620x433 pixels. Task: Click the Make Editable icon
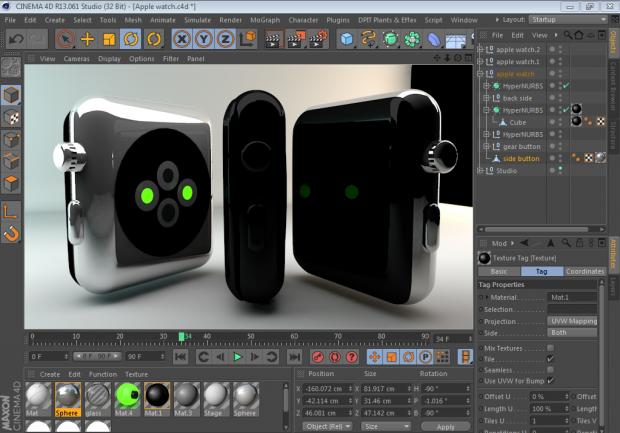click(11, 67)
